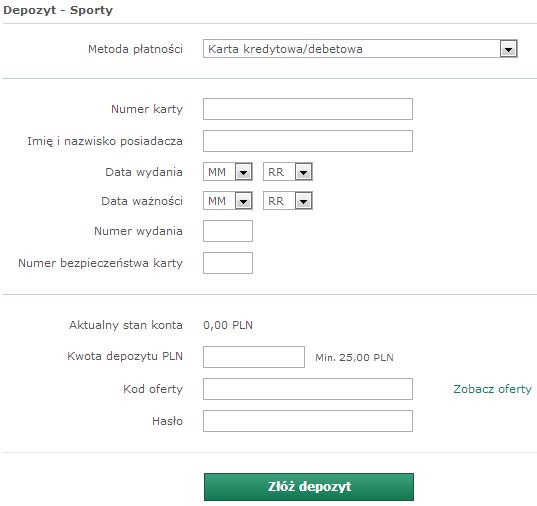Viewport: 537px width, 506px height.
Task: Submit with the Złóż depozyt button
Action: (309, 487)
